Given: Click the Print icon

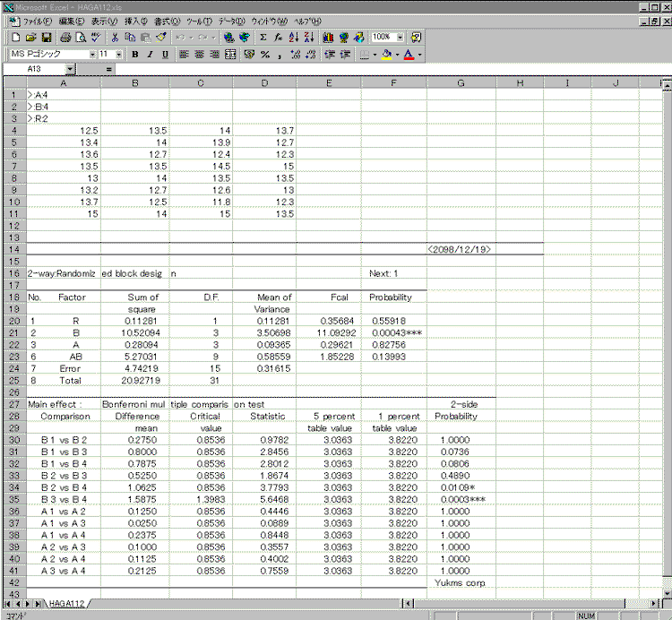Looking at the screenshot, I should [x=65, y=38].
